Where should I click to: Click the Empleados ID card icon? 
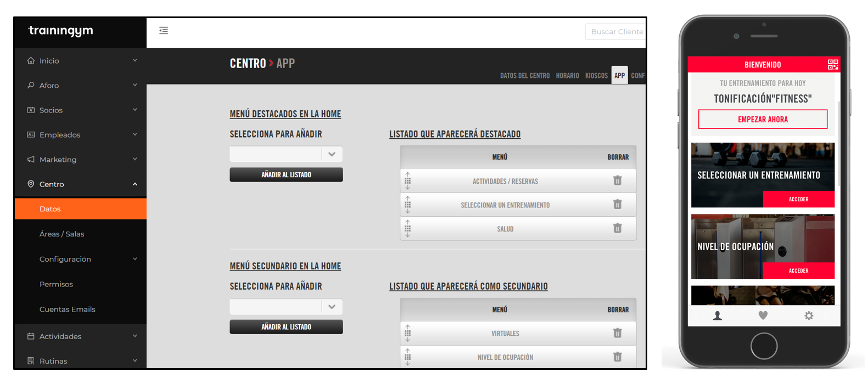(31, 134)
